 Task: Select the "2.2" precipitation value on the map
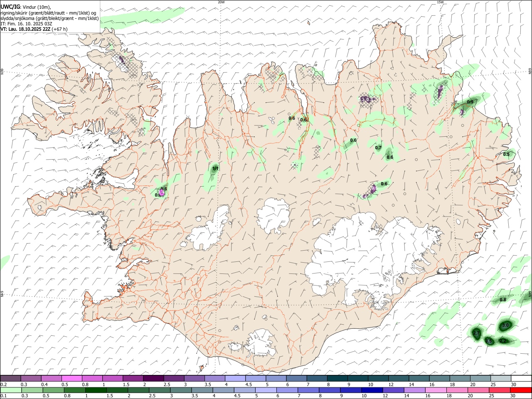click(x=503, y=341)
